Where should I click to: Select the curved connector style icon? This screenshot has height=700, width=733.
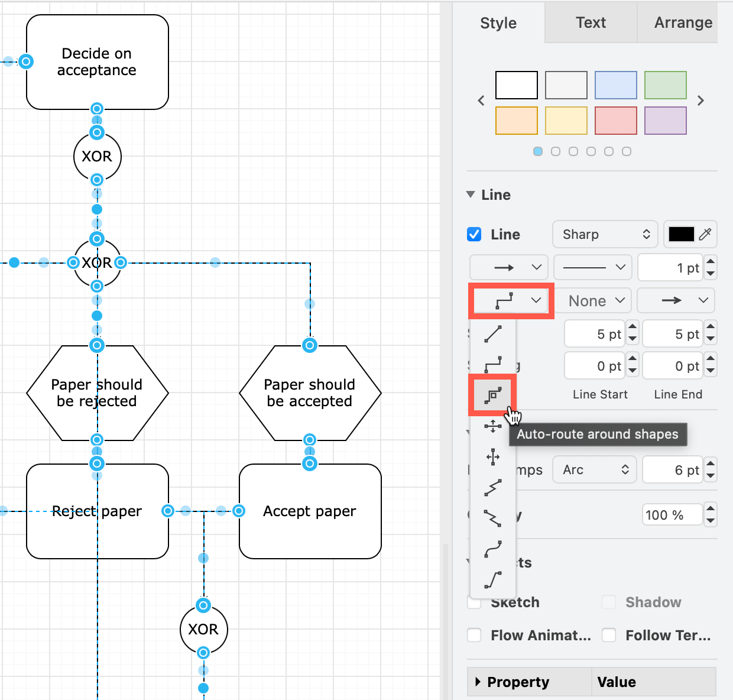493,549
